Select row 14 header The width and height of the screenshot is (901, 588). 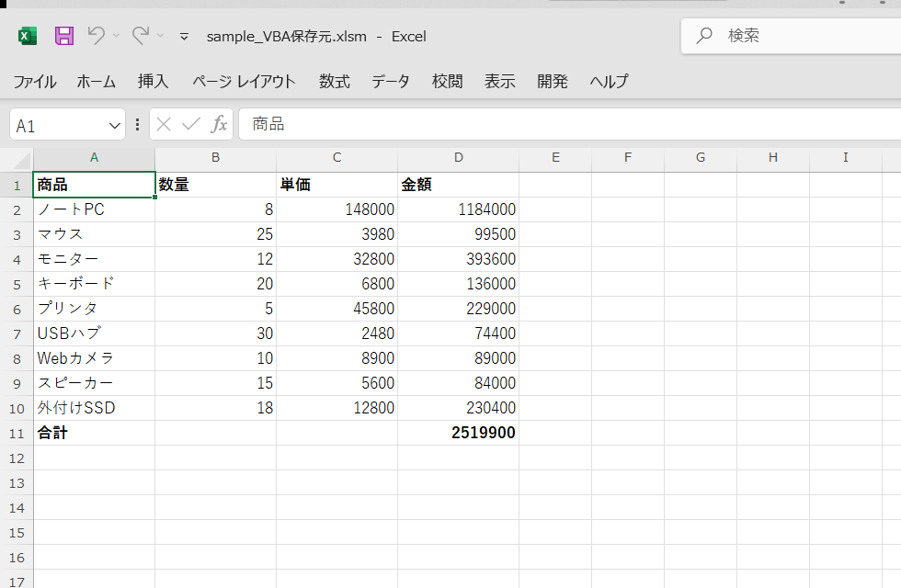[x=17, y=508]
